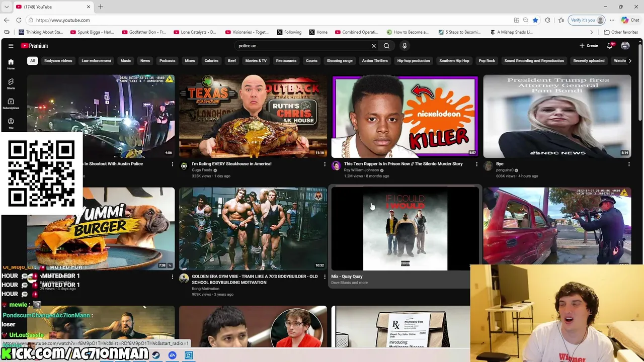Screen dimensions: 644x362
Task: Open the Copilot Chat button
Action: click(630, 20)
